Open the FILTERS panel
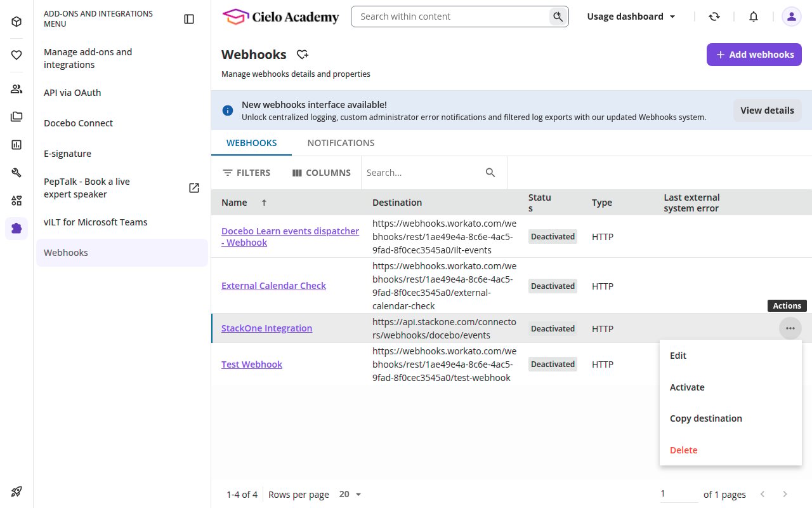 [x=246, y=173]
